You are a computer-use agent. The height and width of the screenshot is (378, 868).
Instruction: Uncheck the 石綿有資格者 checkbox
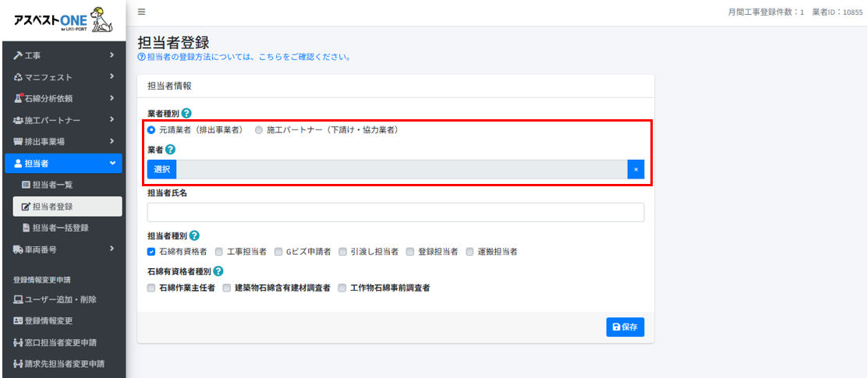pos(151,252)
